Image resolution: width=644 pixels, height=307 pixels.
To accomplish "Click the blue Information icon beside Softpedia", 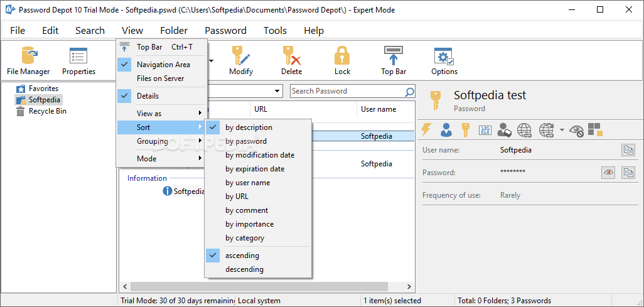I will 167,191.
